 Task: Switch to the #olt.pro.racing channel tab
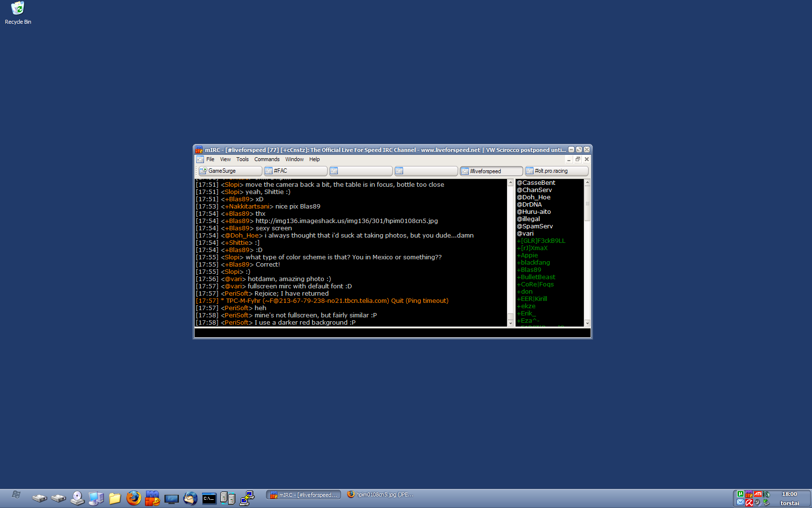point(556,171)
